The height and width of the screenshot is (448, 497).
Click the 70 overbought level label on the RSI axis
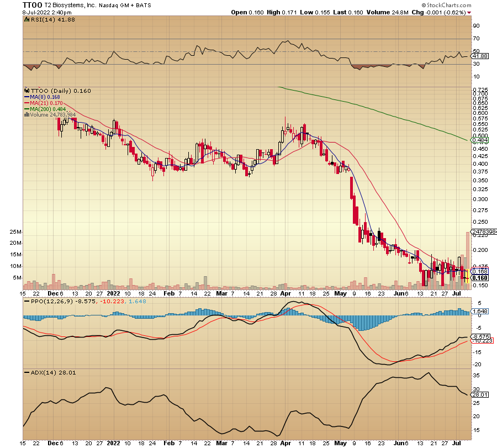click(x=476, y=39)
